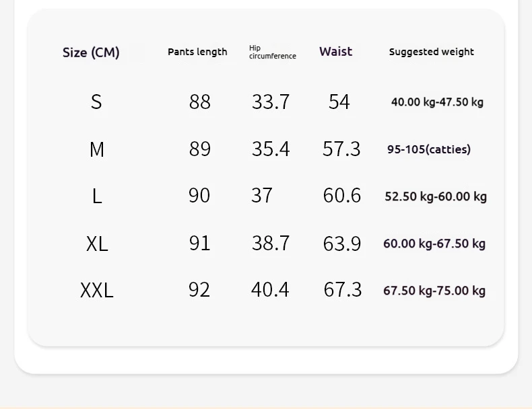The image size is (532, 409).
Task: Click the 90 pants length for L
Action: pos(199,195)
